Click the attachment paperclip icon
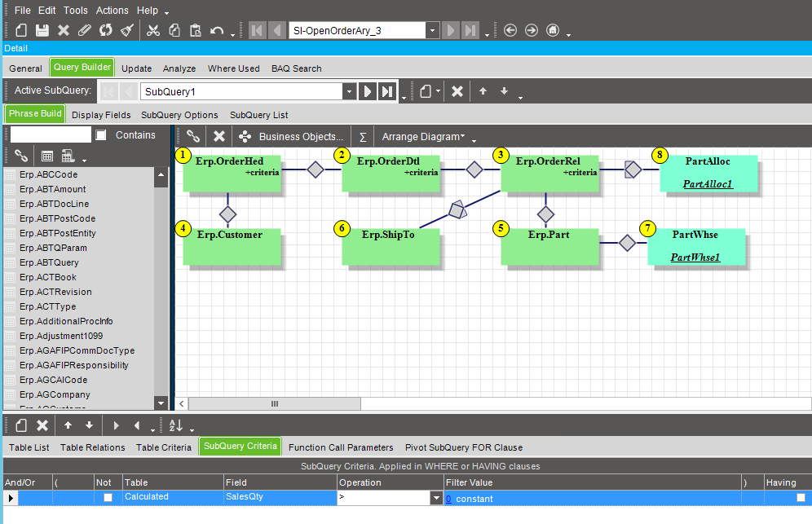The height and width of the screenshot is (524, 812). (85, 30)
